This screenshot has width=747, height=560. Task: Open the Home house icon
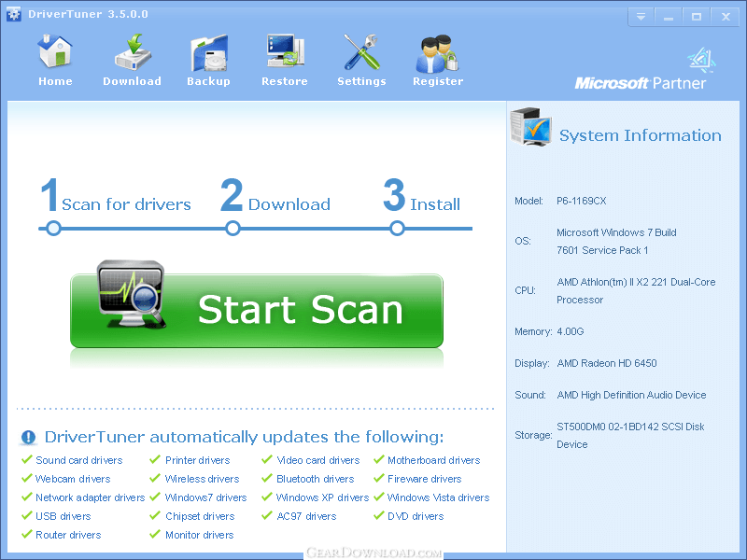(x=55, y=51)
